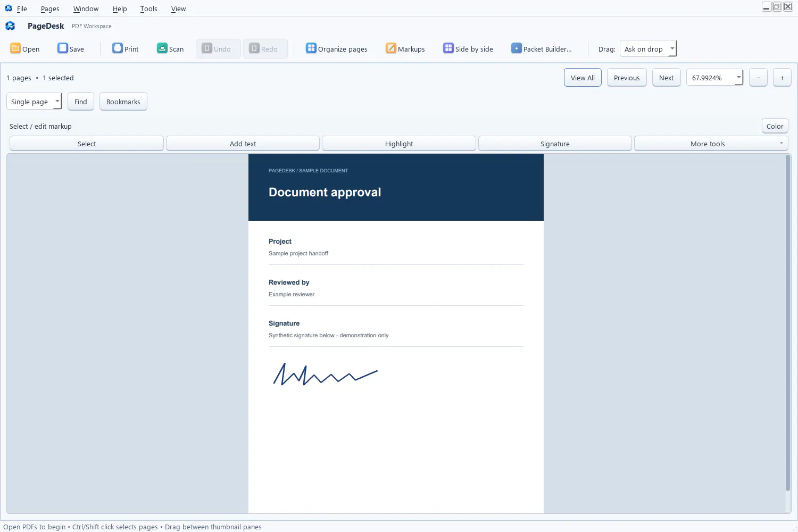Click the Save disk icon
798x532 pixels.
point(63,48)
